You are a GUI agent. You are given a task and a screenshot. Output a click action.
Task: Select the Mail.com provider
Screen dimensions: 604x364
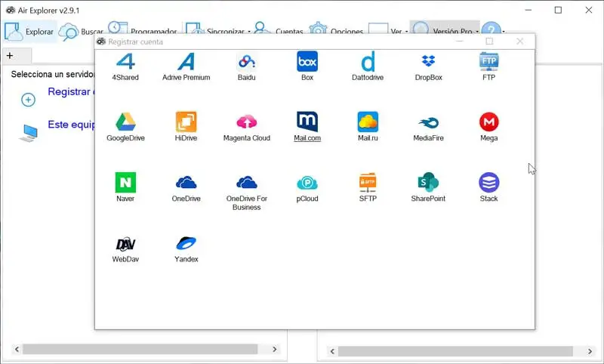click(x=307, y=127)
